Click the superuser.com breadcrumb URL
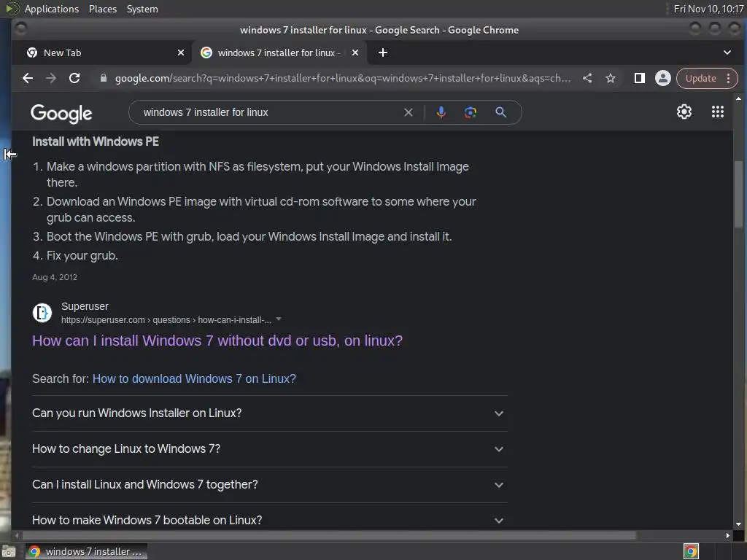 coord(166,320)
